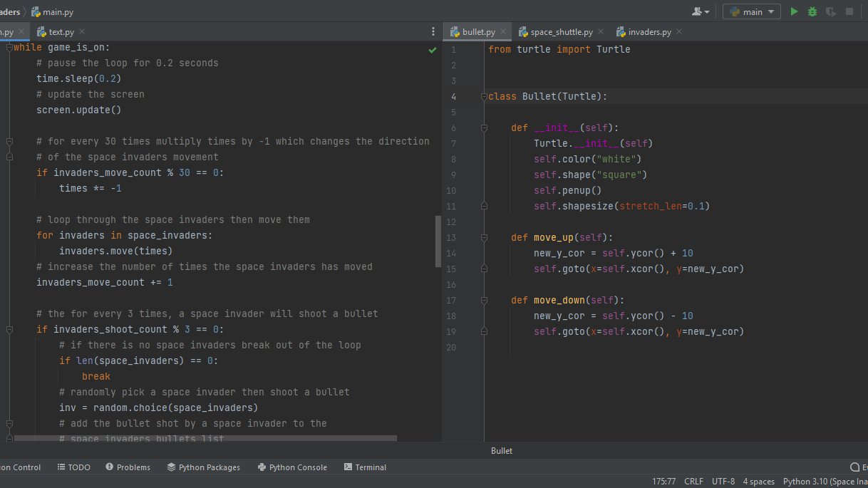
Task: Open the main run configuration dropdown
Action: pyautogui.click(x=752, y=11)
